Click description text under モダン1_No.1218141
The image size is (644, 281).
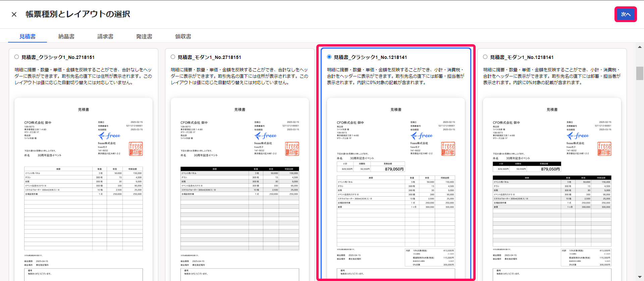click(552, 76)
